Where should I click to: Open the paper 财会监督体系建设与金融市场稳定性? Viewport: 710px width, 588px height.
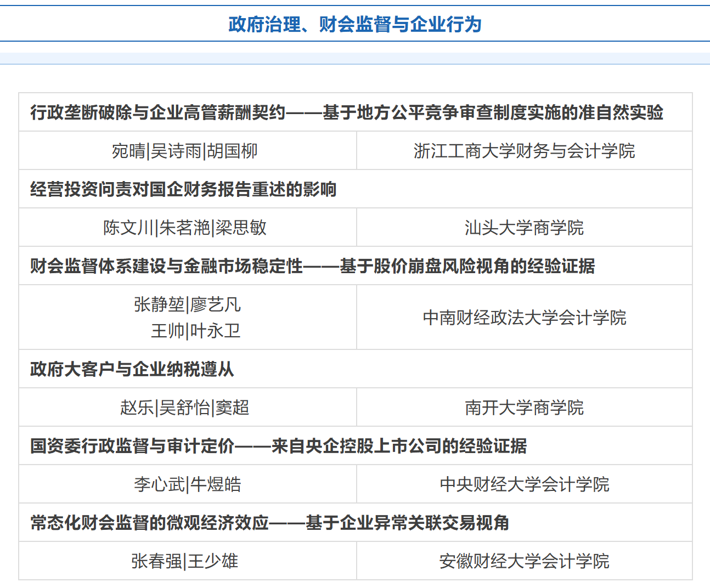coord(312,266)
